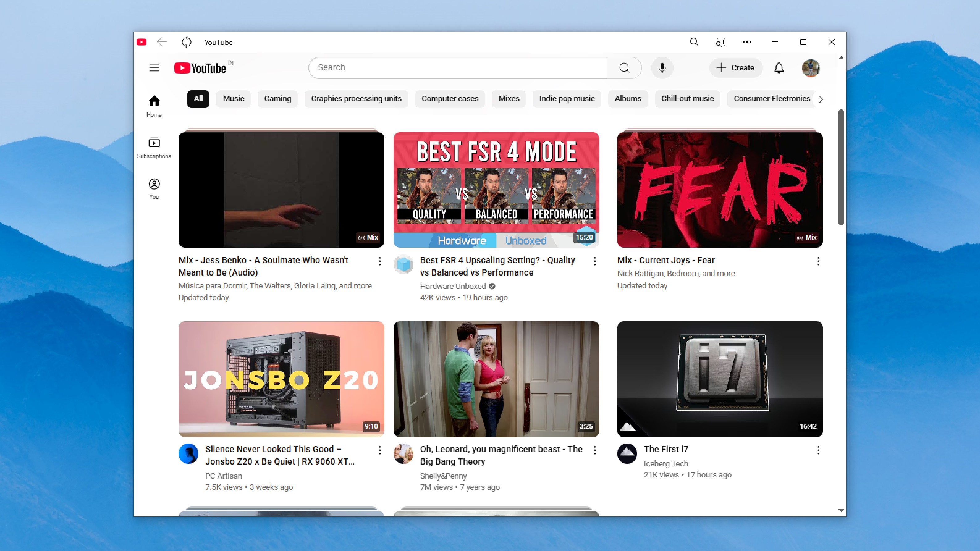This screenshot has width=980, height=551.
Task: Click the YouTube app icon in title bar
Action: [x=142, y=42]
